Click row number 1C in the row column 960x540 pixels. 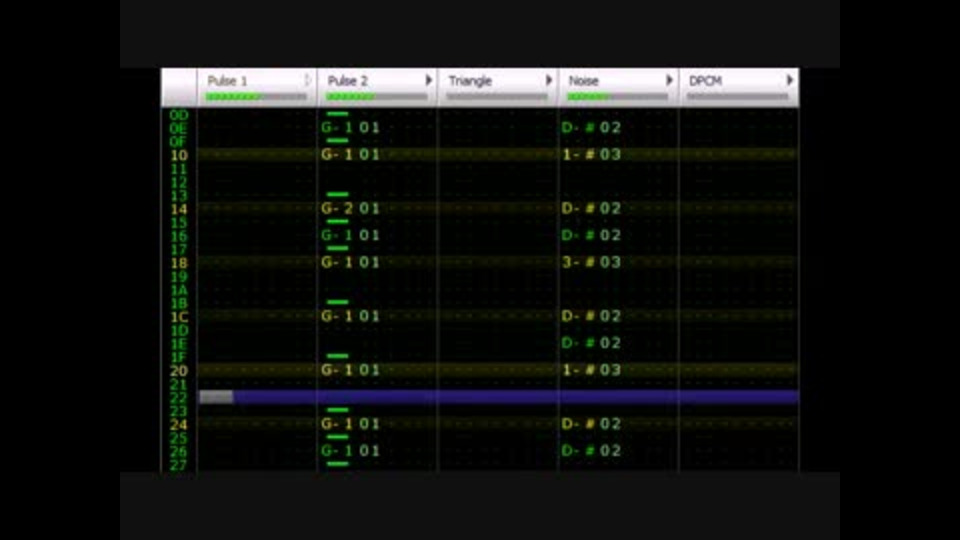(x=179, y=317)
